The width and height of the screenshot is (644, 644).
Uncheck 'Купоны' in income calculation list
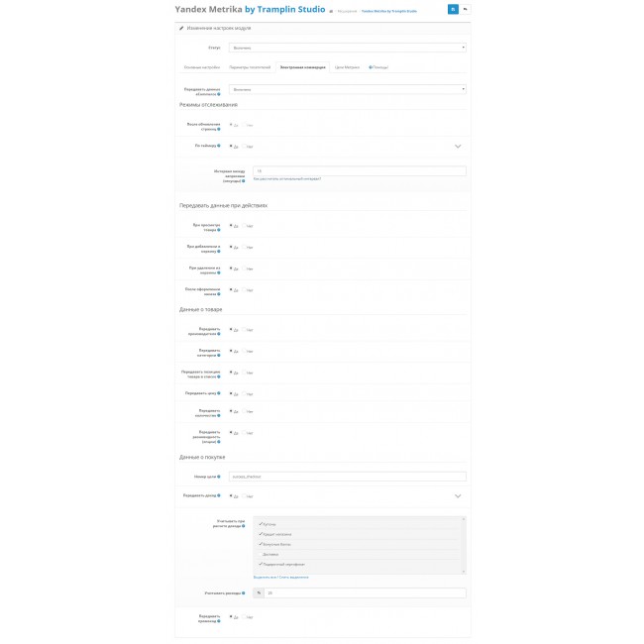261,523
